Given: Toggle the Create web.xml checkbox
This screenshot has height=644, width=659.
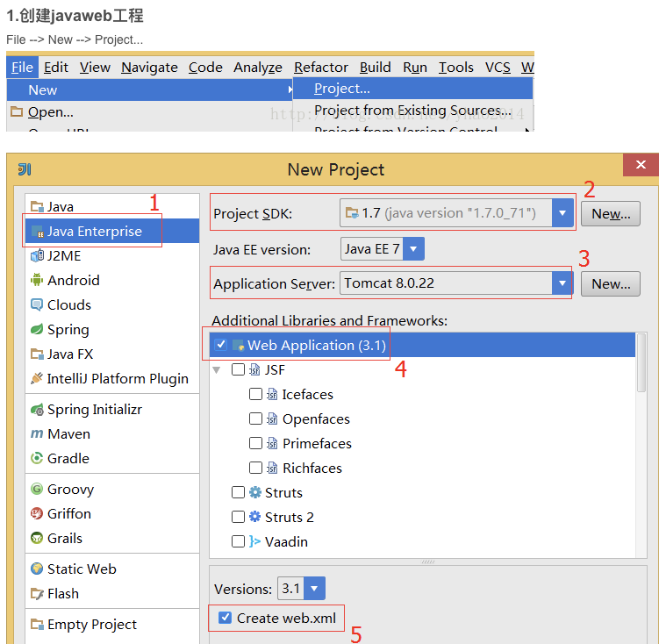Looking at the screenshot, I should coord(226,618).
